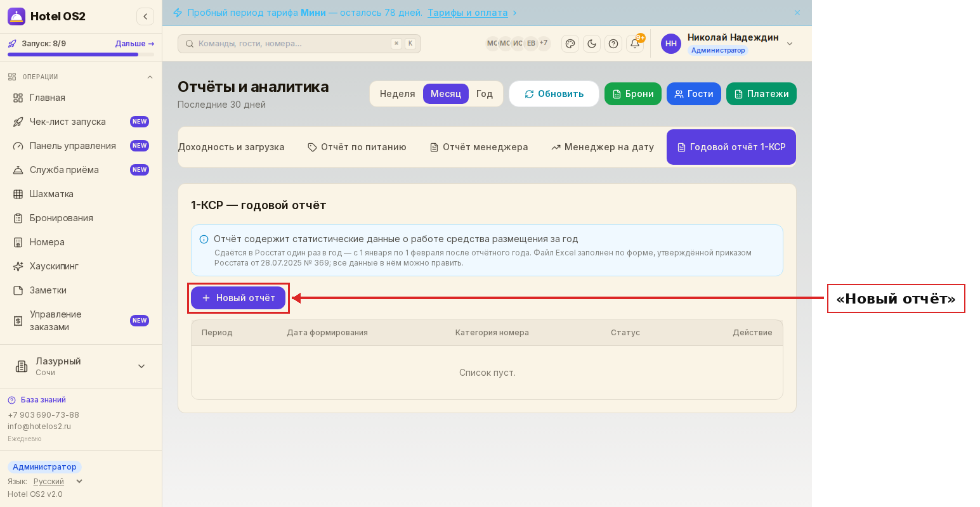Focus the command search field
The image size is (980, 507).
(299, 44)
